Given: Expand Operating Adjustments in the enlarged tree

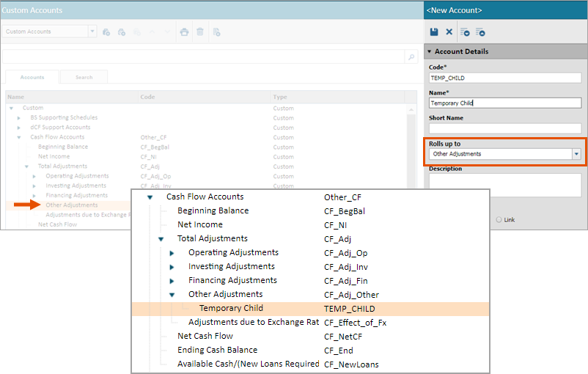Looking at the screenshot, I should (x=172, y=253).
